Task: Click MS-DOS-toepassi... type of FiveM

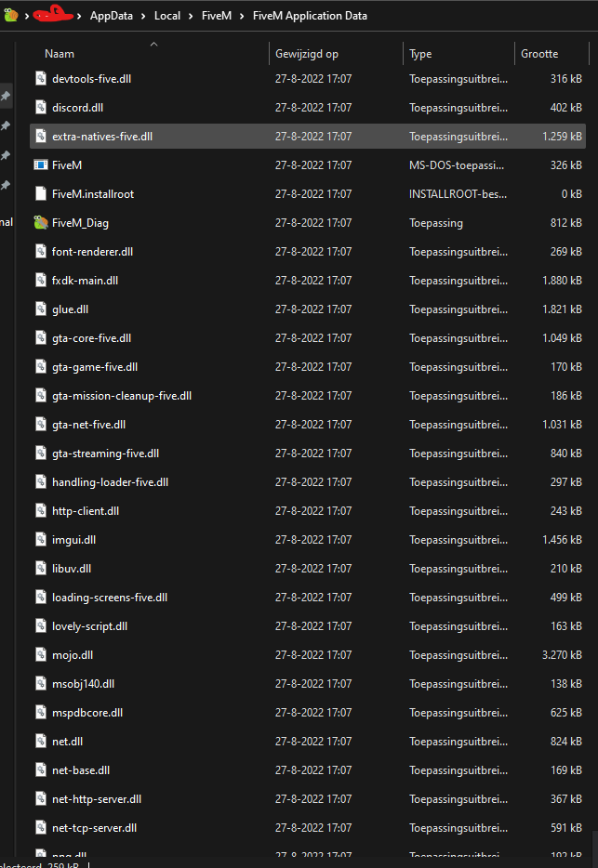Action: (x=458, y=165)
